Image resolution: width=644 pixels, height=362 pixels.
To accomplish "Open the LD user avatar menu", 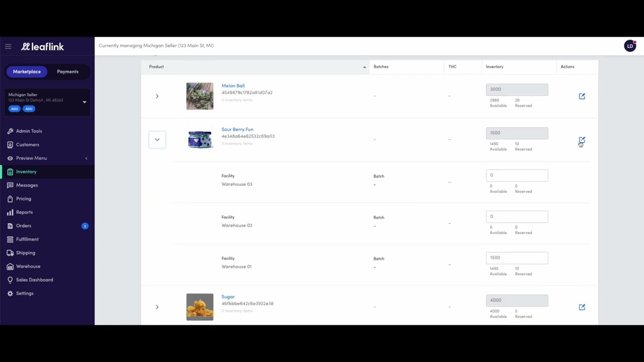I will click(630, 46).
